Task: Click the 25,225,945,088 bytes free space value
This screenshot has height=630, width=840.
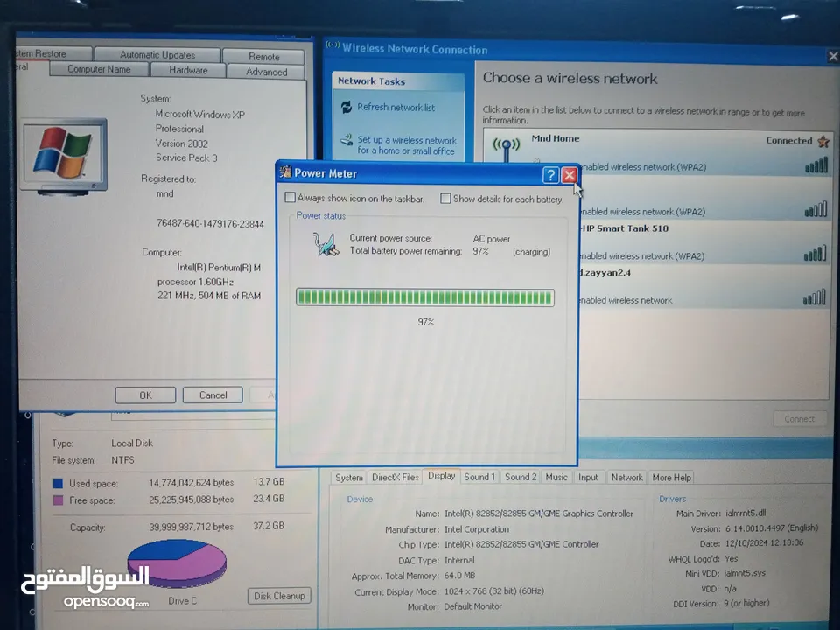Action: point(192,500)
